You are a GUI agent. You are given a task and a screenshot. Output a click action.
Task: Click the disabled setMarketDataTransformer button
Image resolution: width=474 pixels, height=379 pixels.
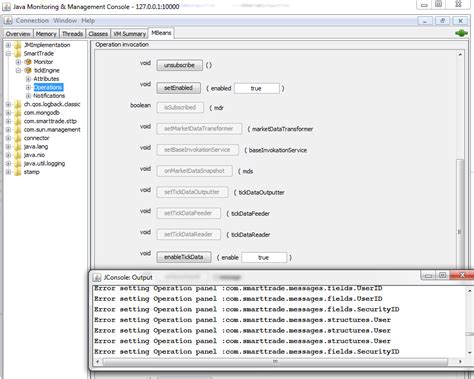tap(199, 129)
